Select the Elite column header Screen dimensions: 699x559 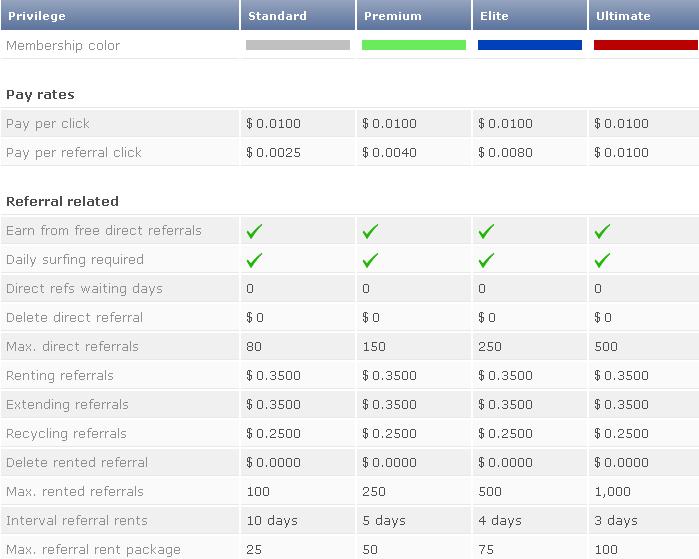497,16
